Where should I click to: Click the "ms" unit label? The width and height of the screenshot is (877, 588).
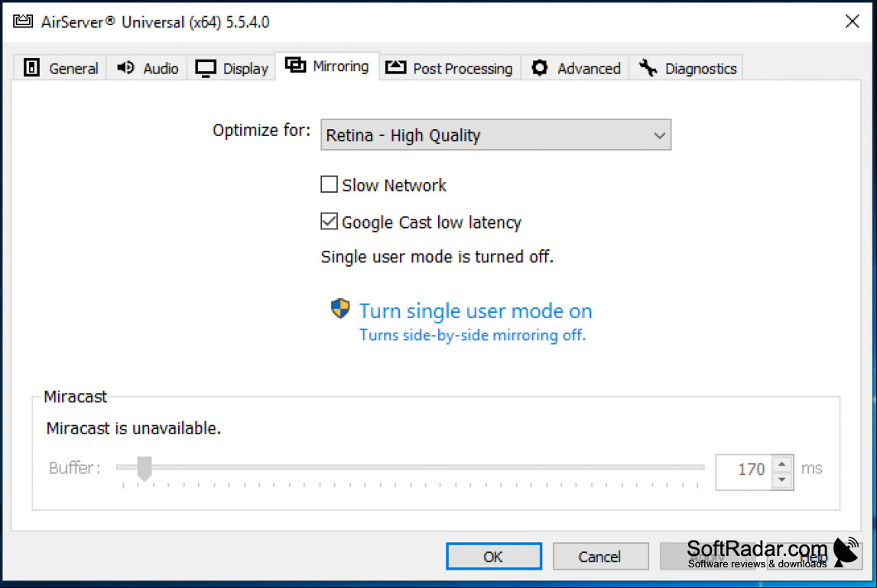tap(811, 468)
